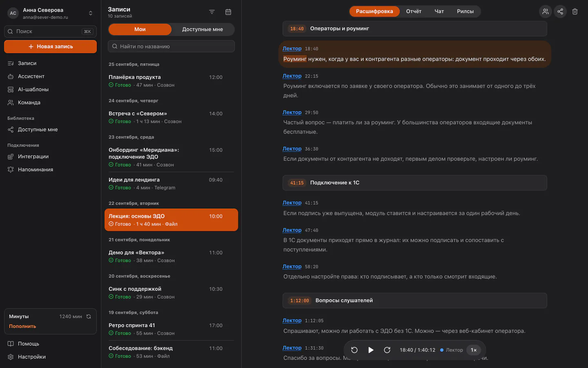Open Ассистент in the sidebar
The width and height of the screenshot is (588, 368).
[x=50, y=76]
